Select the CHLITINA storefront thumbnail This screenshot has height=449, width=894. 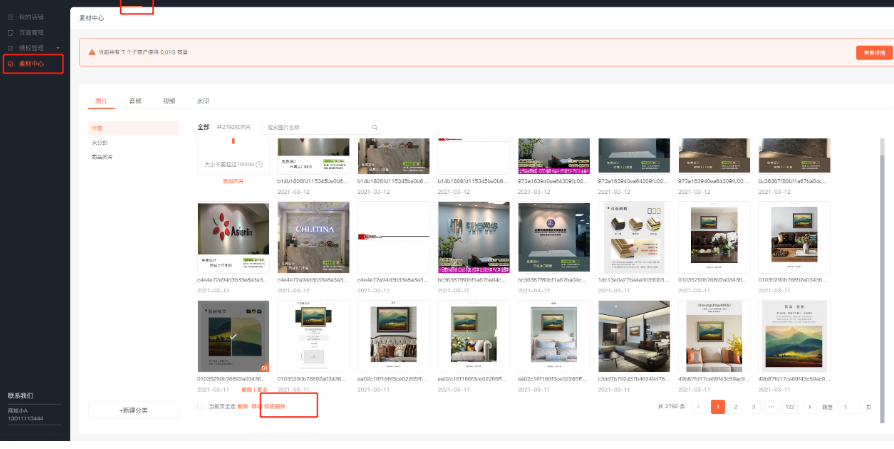tap(313, 236)
